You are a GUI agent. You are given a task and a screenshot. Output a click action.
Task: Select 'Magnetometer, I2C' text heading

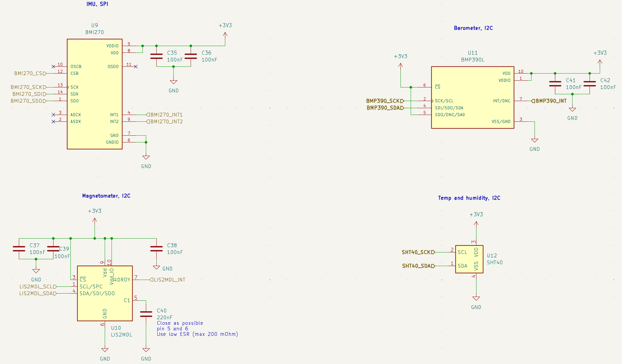point(106,196)
